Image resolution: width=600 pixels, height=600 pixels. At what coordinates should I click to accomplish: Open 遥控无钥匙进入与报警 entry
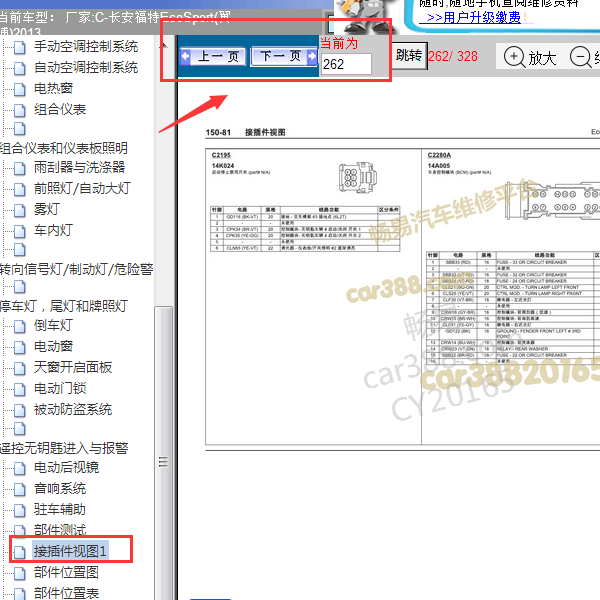(x=64, y=448)
